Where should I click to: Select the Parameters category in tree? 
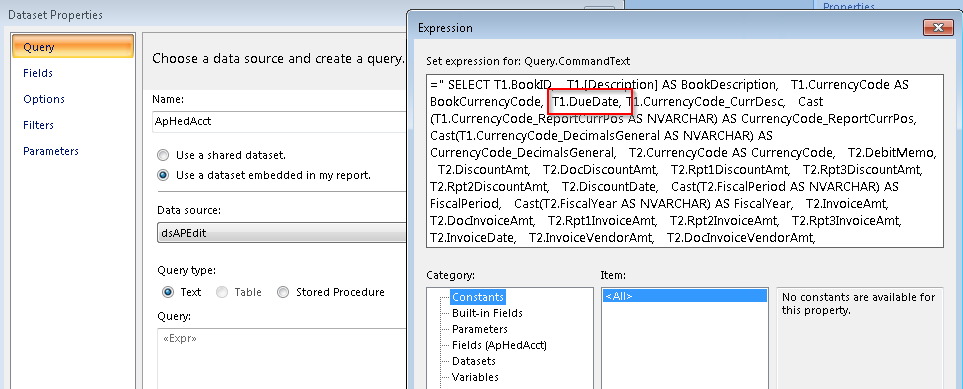pos(480,329)
